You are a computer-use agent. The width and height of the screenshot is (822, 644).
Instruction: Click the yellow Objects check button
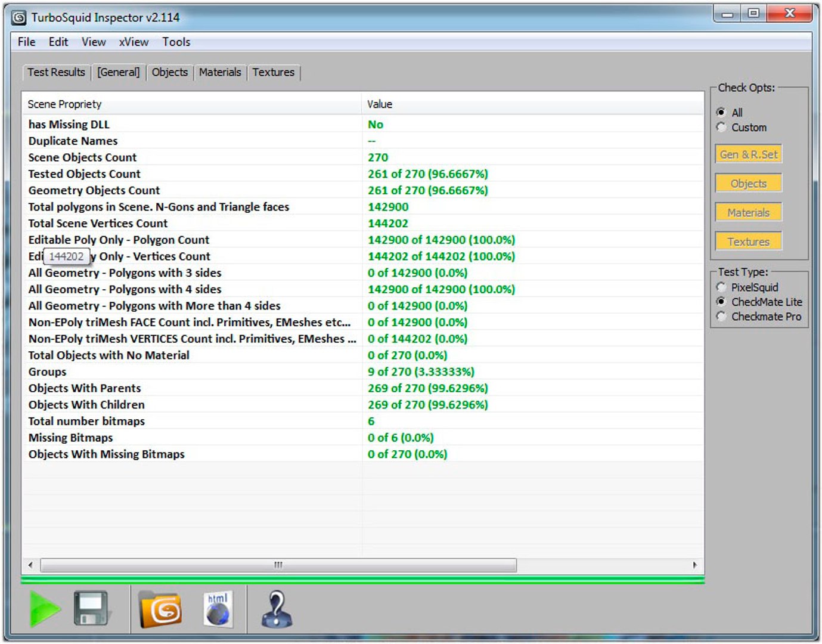tap(749, 184)
